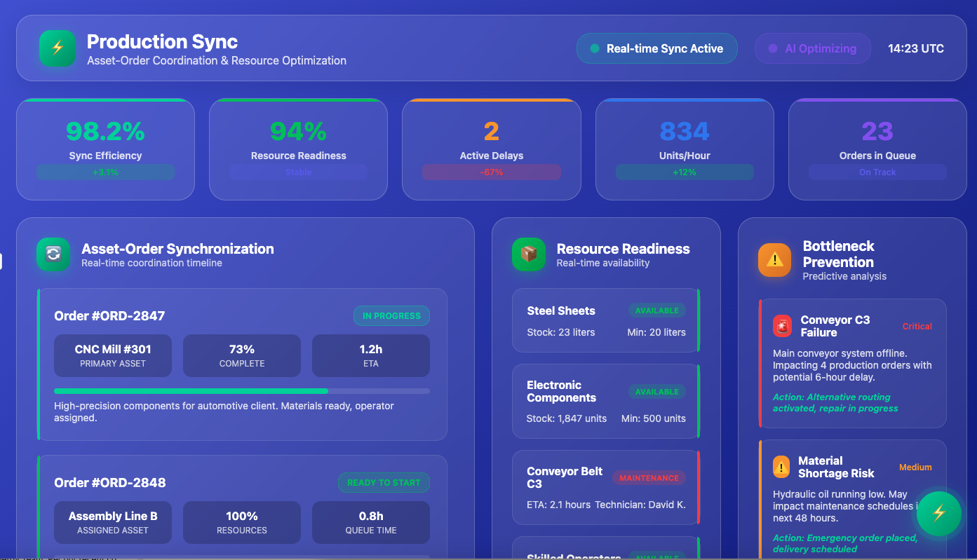Open the Active Delays metric card
Image resolution: width=977 pixels, height=560 pixels.
point(491,149)
